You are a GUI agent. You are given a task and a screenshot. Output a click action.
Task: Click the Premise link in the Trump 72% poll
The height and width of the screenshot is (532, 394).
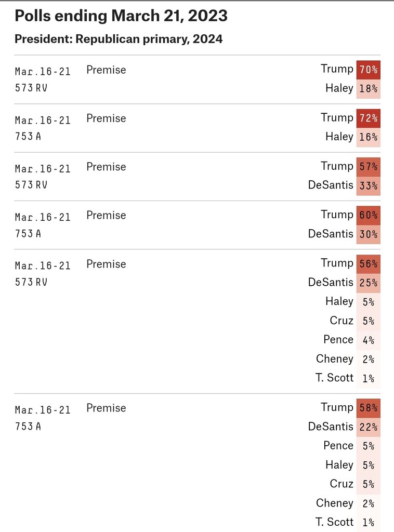pyautogui.click(x=106, y=118)
